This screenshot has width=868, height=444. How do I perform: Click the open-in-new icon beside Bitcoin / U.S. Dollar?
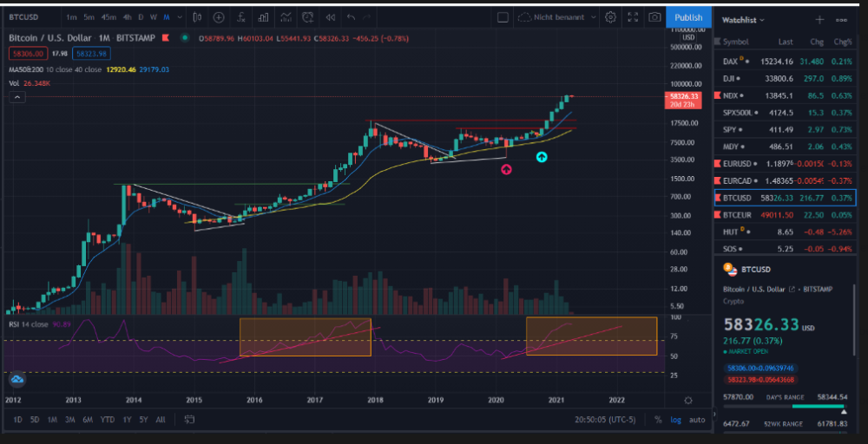click(x=792, y=289)
